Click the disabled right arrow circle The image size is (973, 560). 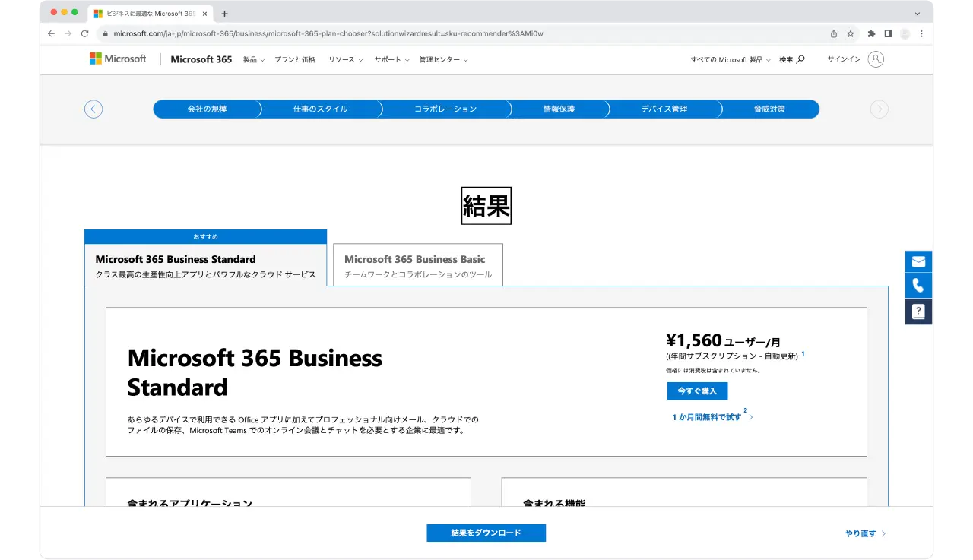coord(879,109)
